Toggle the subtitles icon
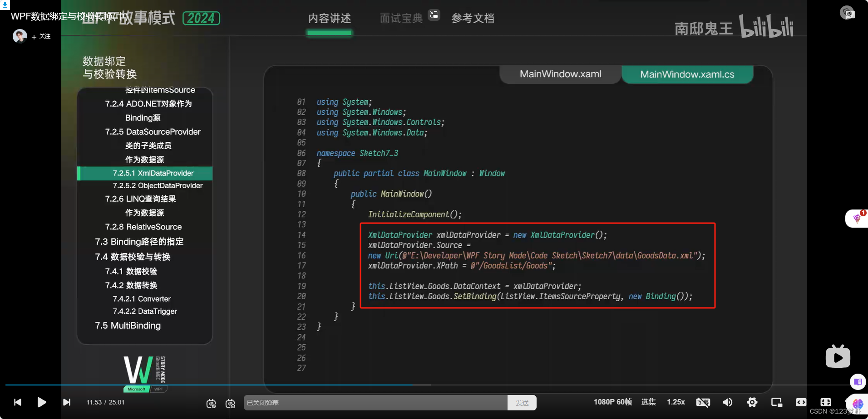The width and height of the screenshot is (868, 419). pos(703,402)
